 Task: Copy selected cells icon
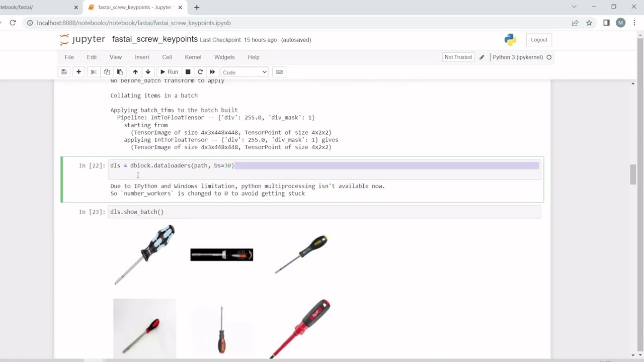point(107,72)
